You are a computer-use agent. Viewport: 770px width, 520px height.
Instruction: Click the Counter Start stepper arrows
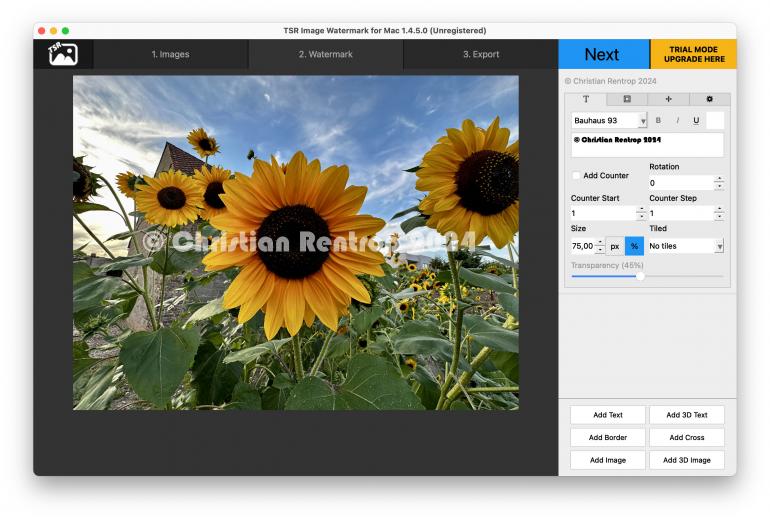pyautogui.click(x=640, y=213)
